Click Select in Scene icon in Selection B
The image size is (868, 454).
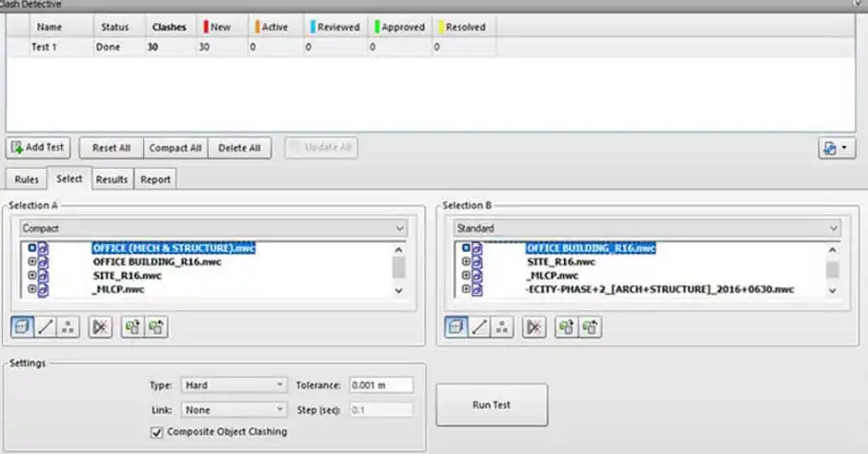click(x=590, y=327)
